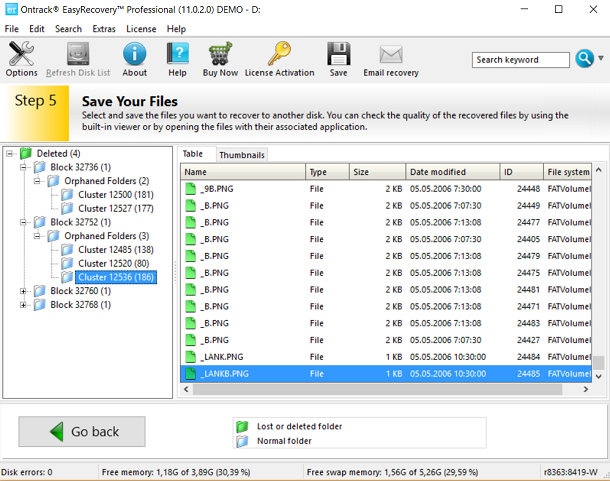Click the About info icon
The image size is (610, 481).
click(x=134, y=59)
